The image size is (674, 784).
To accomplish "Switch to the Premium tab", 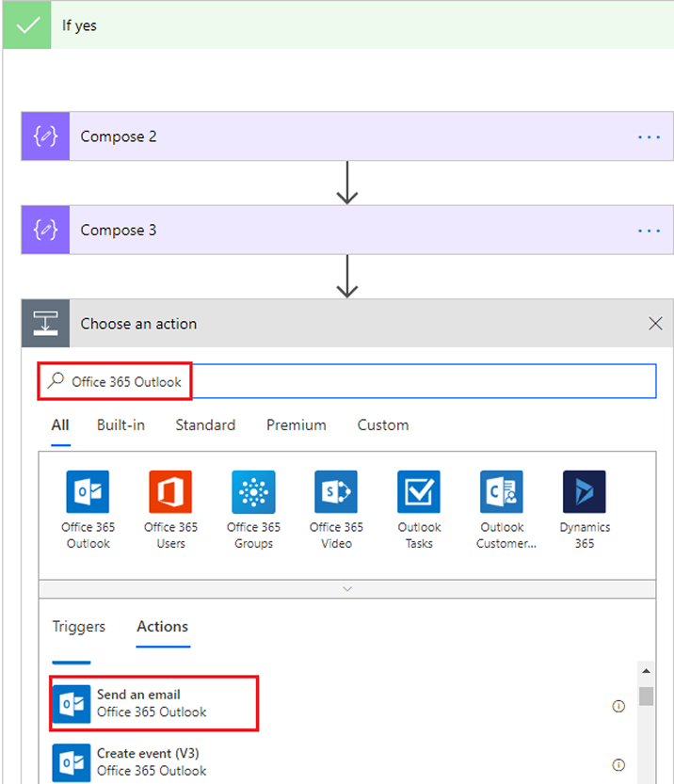I will [296, 425].
